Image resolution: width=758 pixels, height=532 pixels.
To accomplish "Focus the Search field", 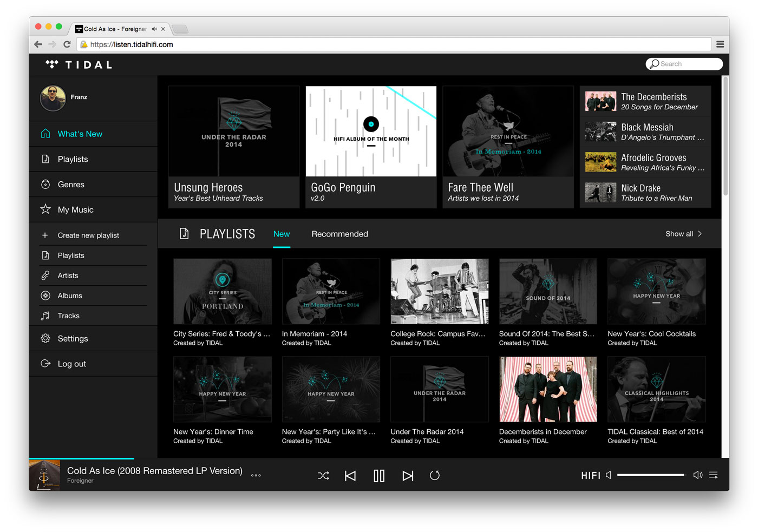I will pos(684,64).
